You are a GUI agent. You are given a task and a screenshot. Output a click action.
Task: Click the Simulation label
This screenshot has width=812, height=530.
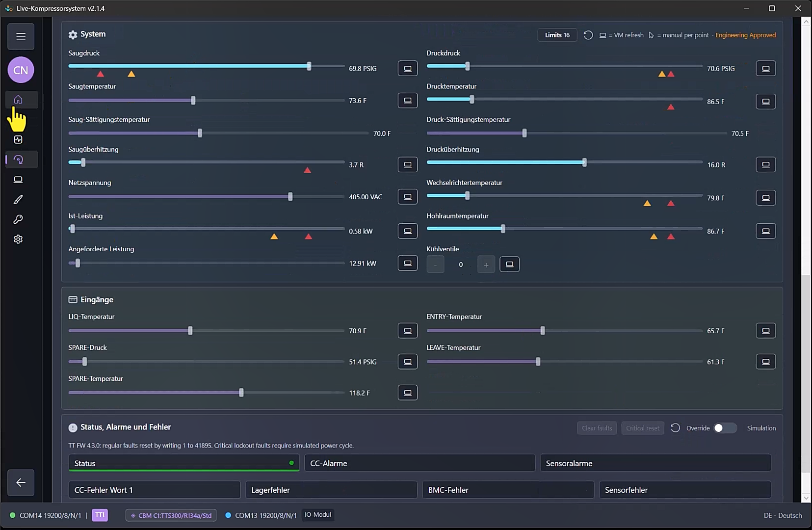(x=761, y=428)
